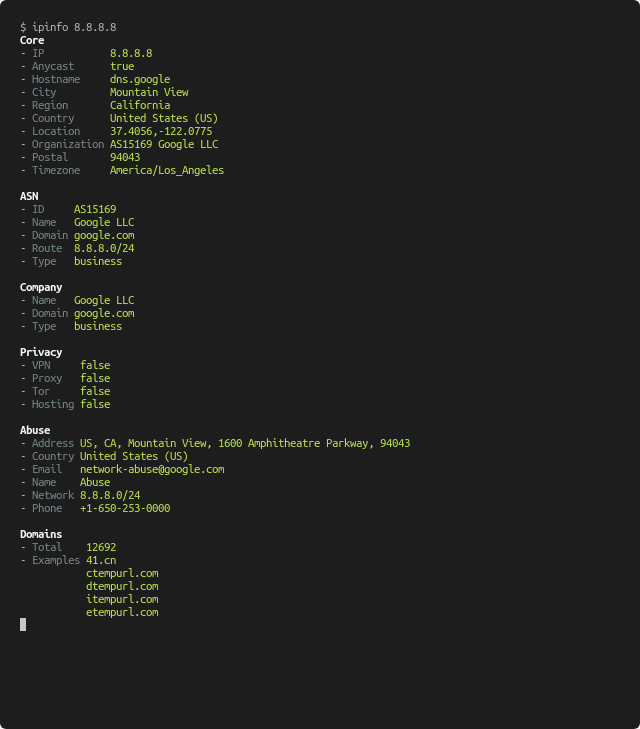Click the command line 'ipinfo 8.8.8.8'
This screenshot has width=640, height=729.
click(74, 27)
